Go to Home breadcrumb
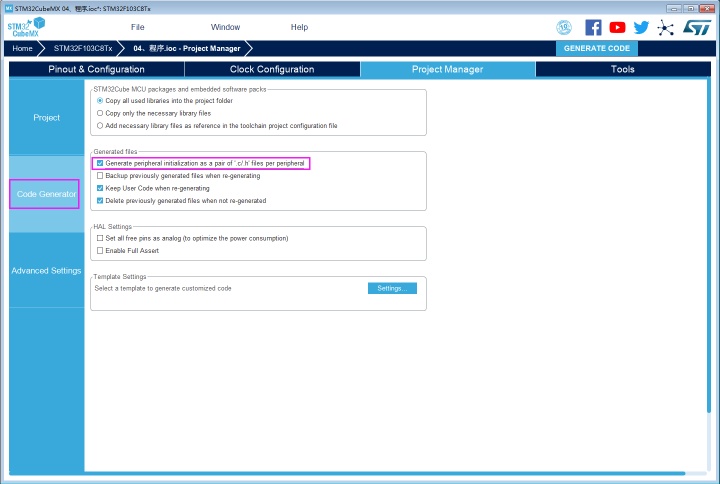 [22, 48]
